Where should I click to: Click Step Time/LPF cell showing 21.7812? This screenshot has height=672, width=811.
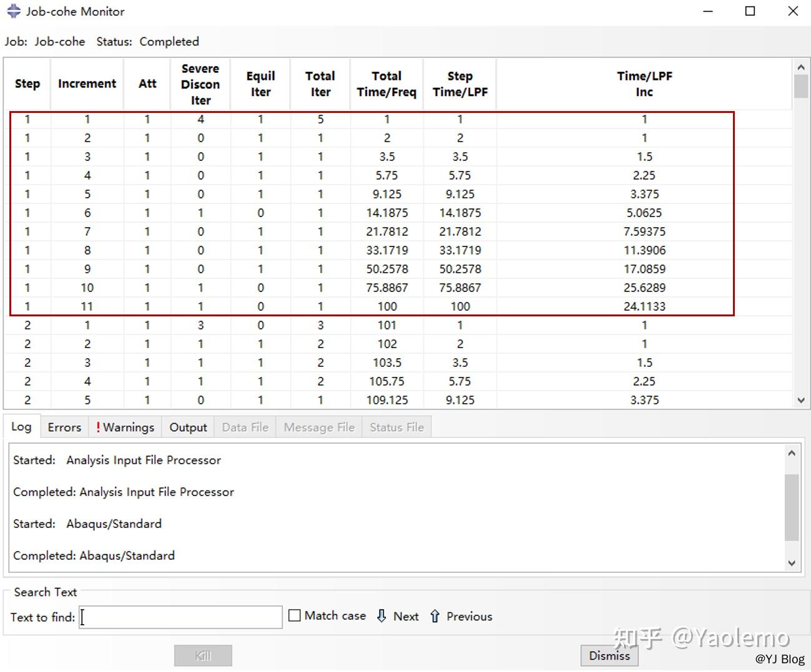(x=460, y=231)
